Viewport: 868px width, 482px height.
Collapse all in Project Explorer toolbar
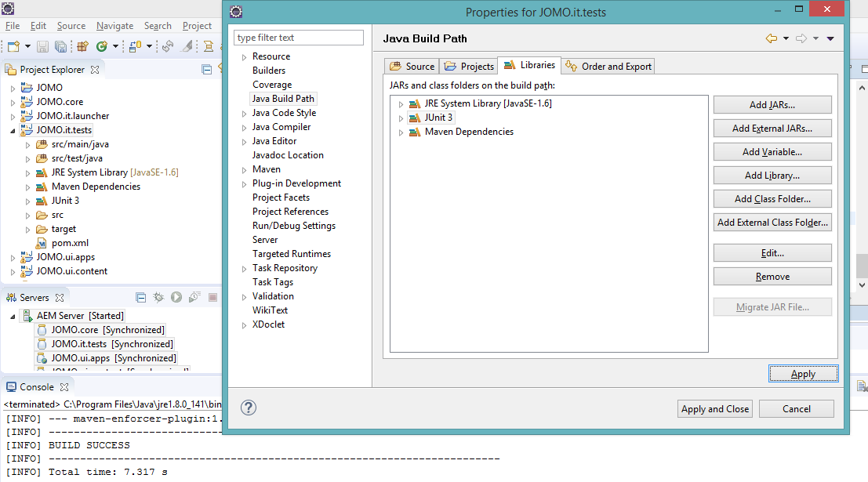(x=205, y=69)
